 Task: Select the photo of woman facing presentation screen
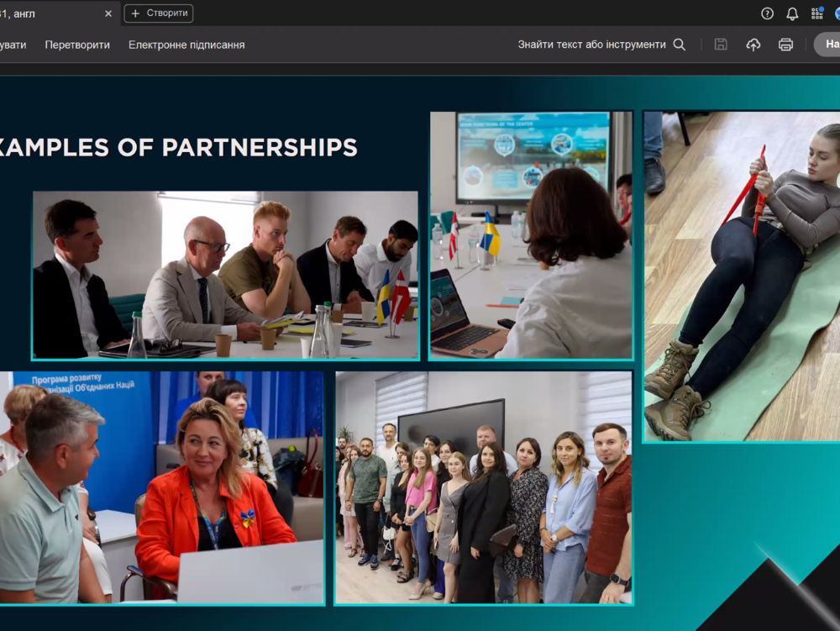tap(531, 235)
